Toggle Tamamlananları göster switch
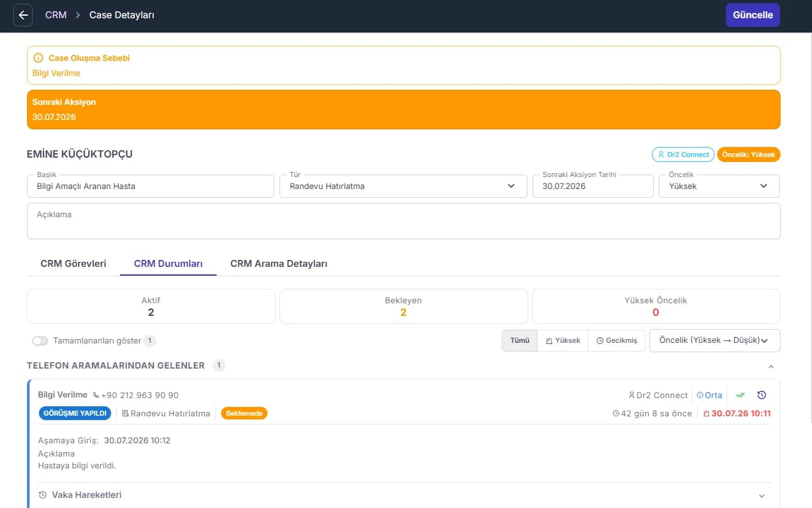Image resolution: width=812 pixels, height=508 pixels. [x=40, y=341]
